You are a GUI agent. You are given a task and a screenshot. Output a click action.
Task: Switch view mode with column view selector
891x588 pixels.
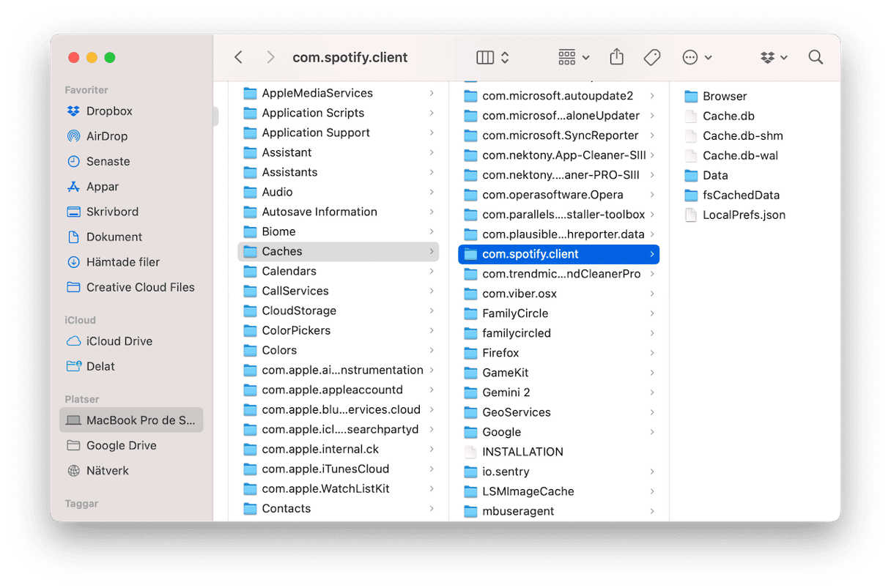coord(492,57)
